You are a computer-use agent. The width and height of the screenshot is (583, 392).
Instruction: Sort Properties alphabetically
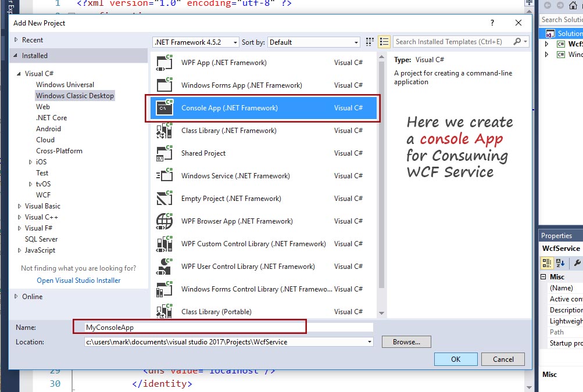560,263
